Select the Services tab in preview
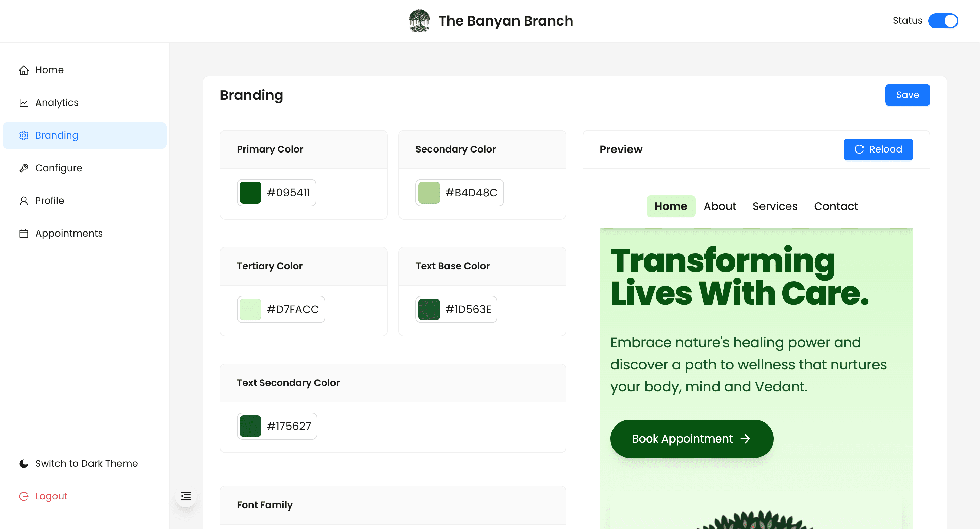980x529 pixels. pyautogui.click(x=775, y=206)
